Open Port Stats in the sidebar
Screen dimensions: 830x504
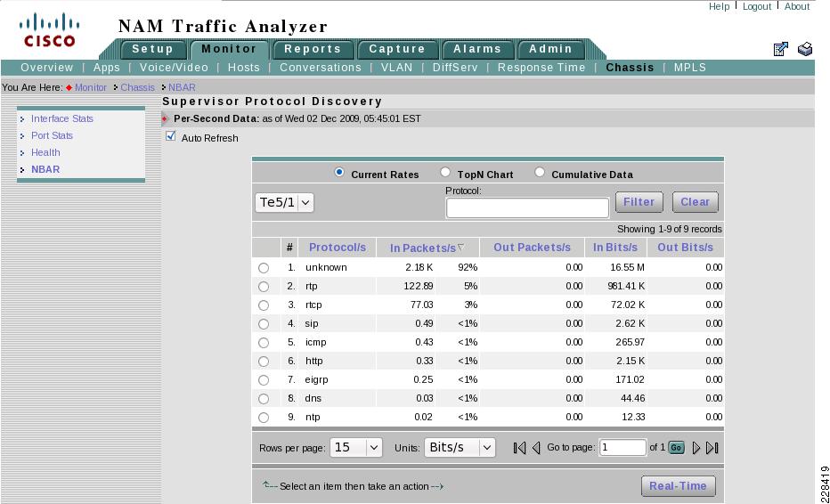tap(52, 135)
